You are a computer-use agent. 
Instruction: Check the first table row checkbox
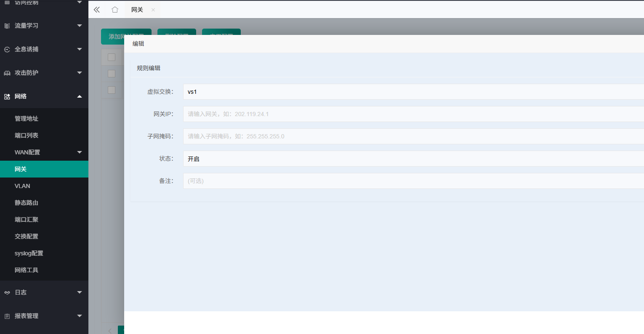pos(112,74)
